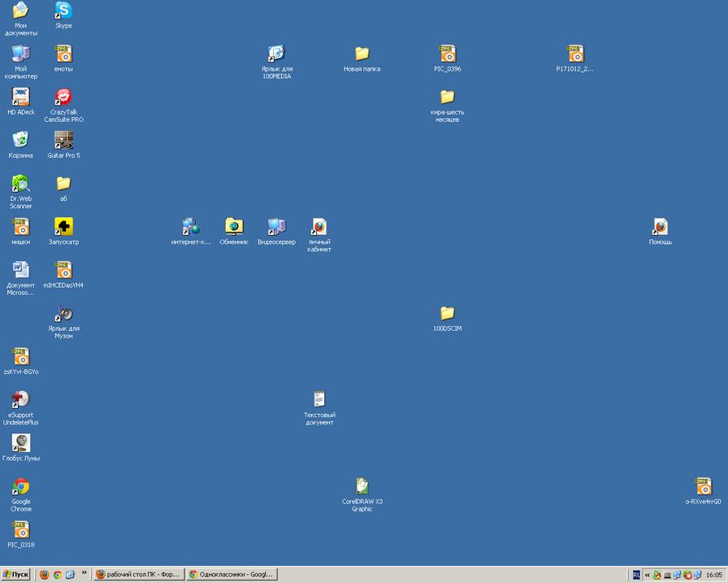The width and height of the screenshot is (728, 583).
Task: Switch to the Одноклассники Chrome taskbar window
Action: (232, 574)
